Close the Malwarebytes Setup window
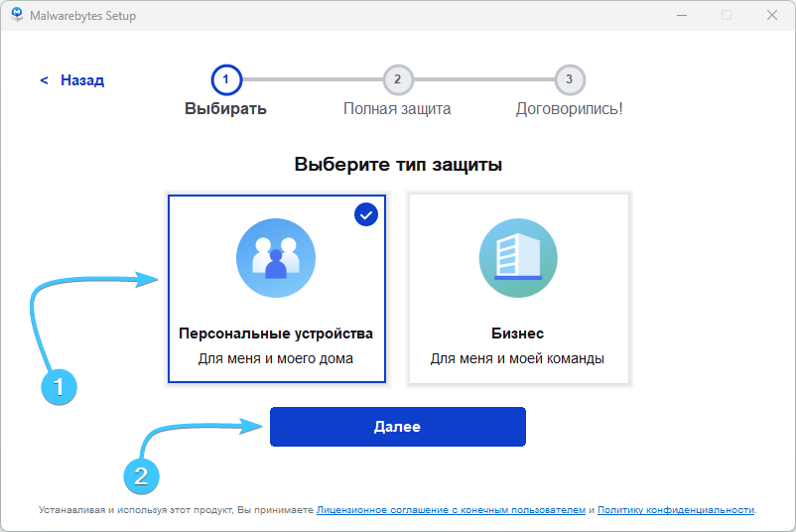This screenshot has width=796, height=532. coord(771,16)
